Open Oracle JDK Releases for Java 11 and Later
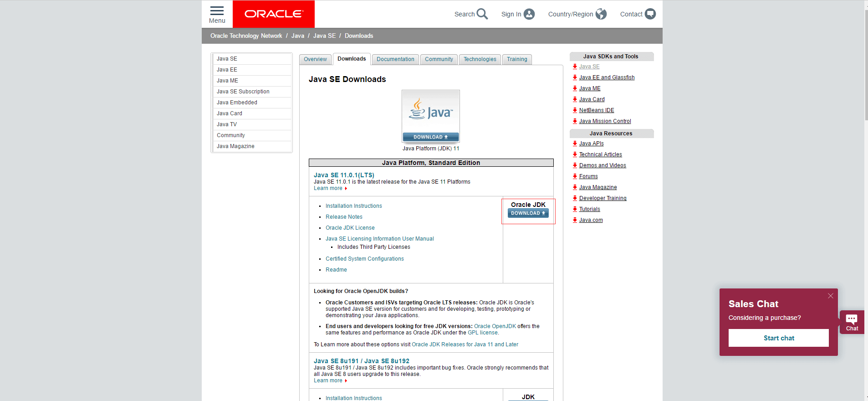The width and height of the screenshot is (868, 401). (x=465, y=344)
